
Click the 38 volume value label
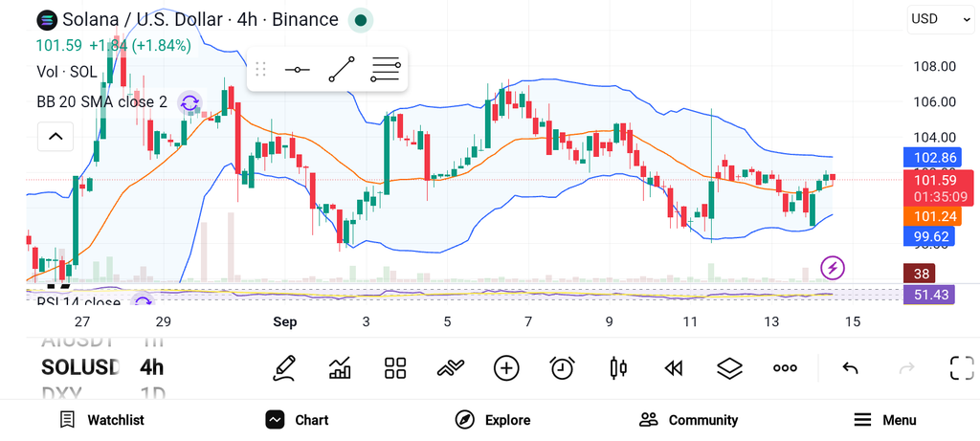(x=920, y=274)
